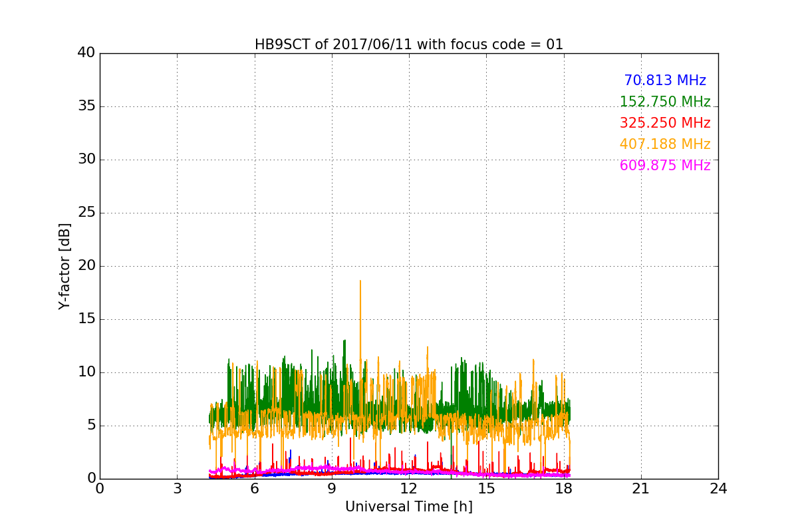Click the x-axis tick label 3
Screen dimensions: 798x532
point(177,488)
